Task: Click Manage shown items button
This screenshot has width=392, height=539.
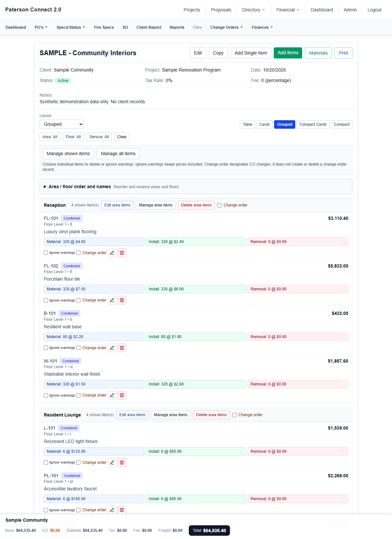Action: 68,154
